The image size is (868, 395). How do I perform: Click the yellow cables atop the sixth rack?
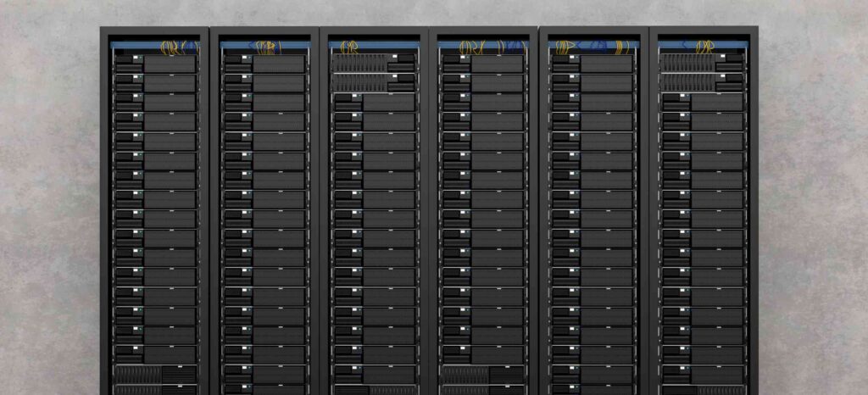(x=704, y=47)
